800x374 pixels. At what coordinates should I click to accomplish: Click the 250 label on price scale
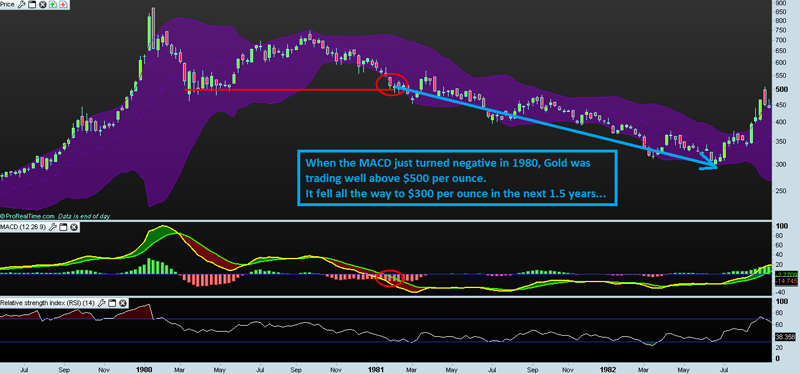[781, 191]
